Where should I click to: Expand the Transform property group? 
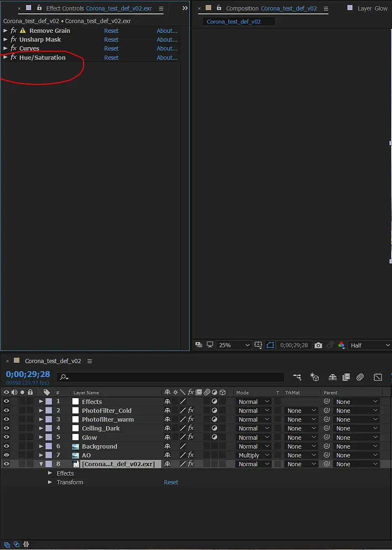pyautogui.click(x=50, y=482)
